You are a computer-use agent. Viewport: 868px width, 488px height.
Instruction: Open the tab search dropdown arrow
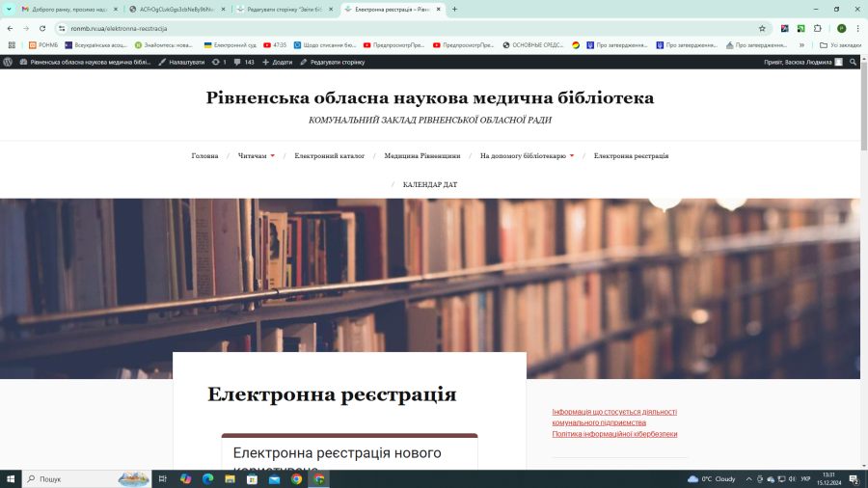click(9, 9)
